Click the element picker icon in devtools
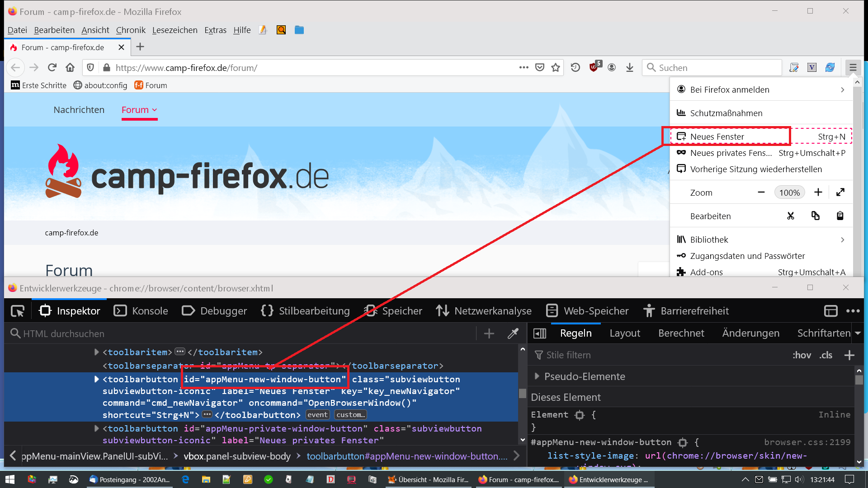868x488 pixels. pyautogui.click(x=18, y=311)
